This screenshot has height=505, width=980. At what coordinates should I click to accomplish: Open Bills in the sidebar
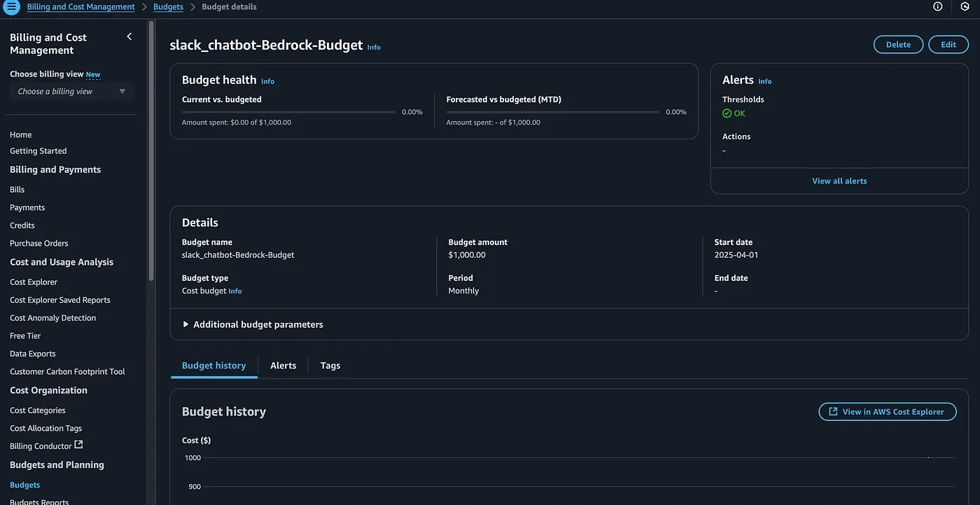[x=17, y=189]
